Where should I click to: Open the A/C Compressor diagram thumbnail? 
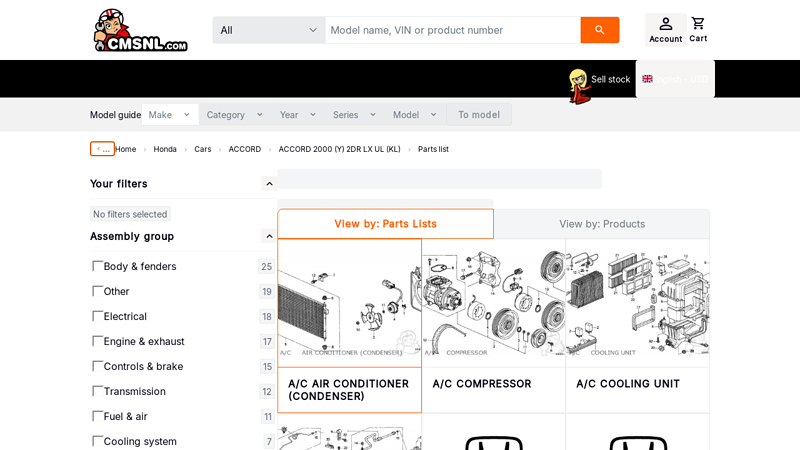coord(493,303)
